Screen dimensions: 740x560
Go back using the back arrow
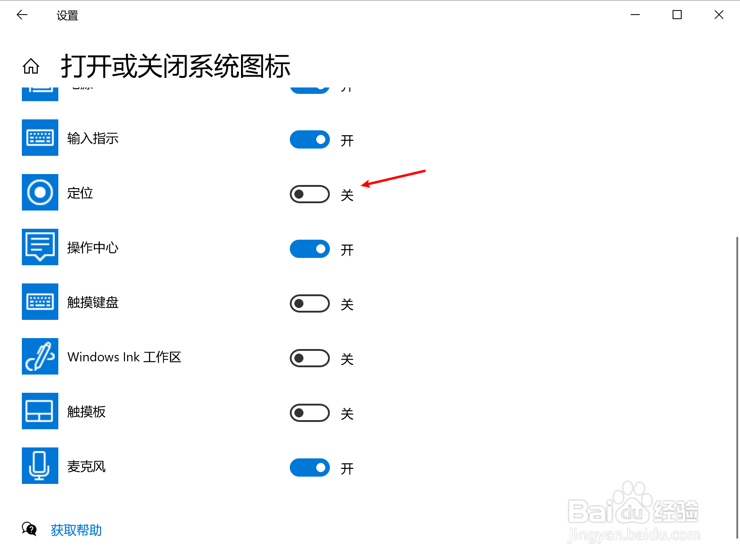[22, 15]
